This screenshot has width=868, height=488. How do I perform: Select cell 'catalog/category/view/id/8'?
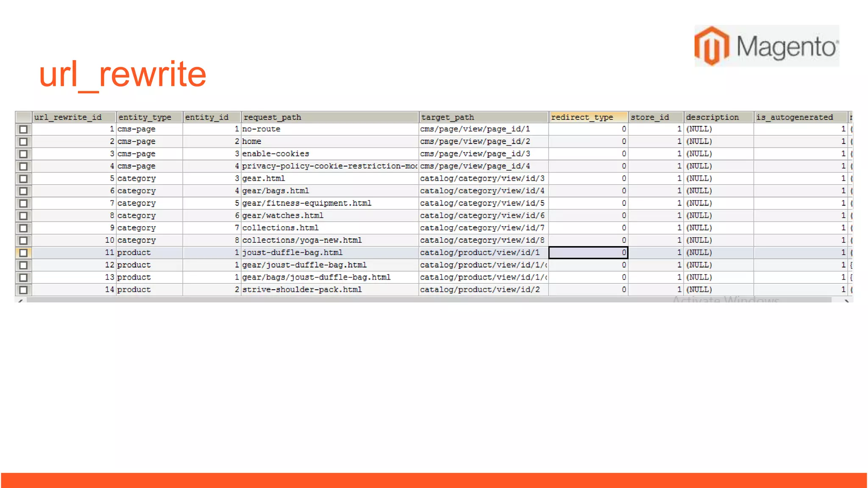coord(484,240)
